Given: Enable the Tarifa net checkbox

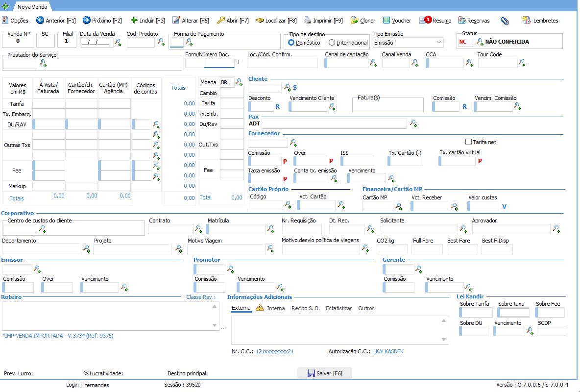Looking at the screenshot, I should point(469,142).
